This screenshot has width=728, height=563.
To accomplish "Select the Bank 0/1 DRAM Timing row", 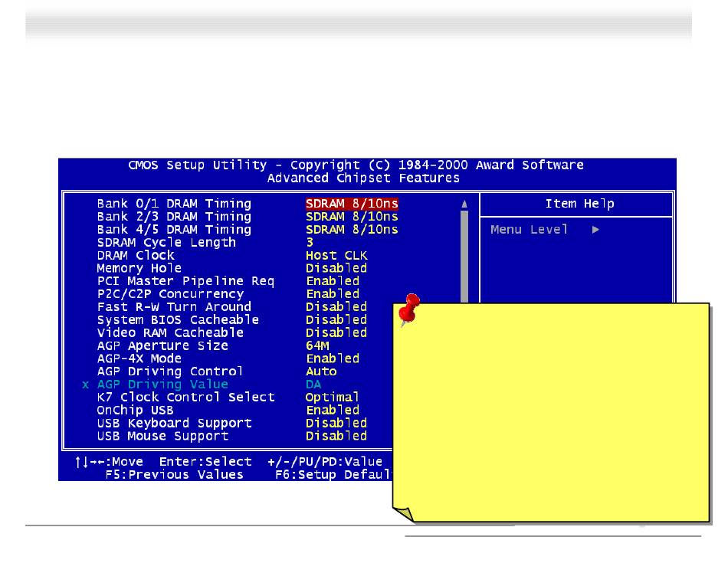I will pyautogui.click(x=174, y=204).
